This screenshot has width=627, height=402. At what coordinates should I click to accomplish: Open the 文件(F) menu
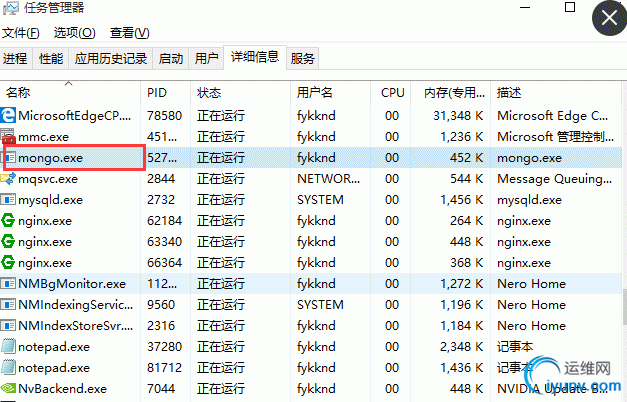click(x=20, y=32)
